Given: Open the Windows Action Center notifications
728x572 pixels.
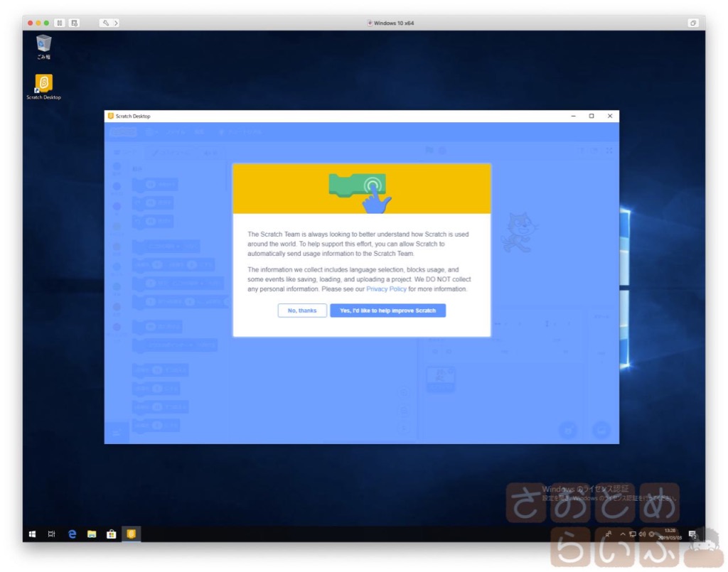Looking at the screenshot, I should [x=692, y=534].
